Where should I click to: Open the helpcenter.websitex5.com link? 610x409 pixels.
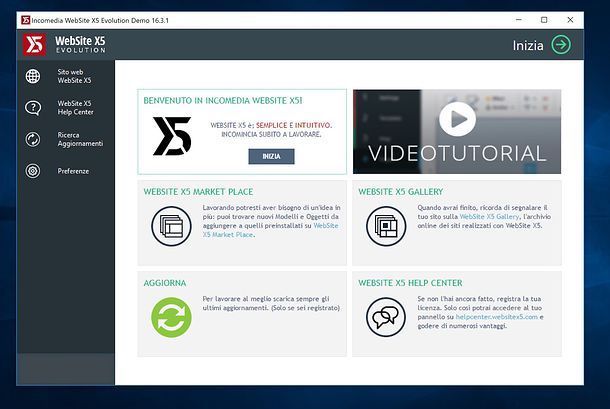(x=496, y=317)
